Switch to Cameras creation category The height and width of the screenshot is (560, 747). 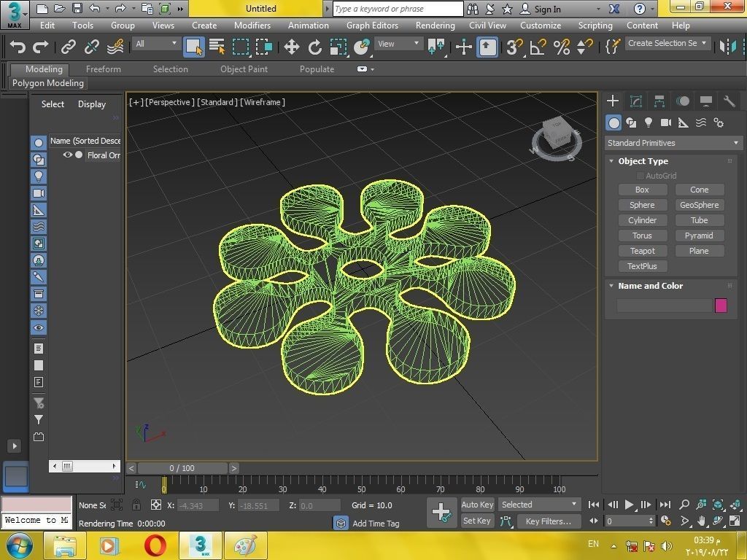666,122
